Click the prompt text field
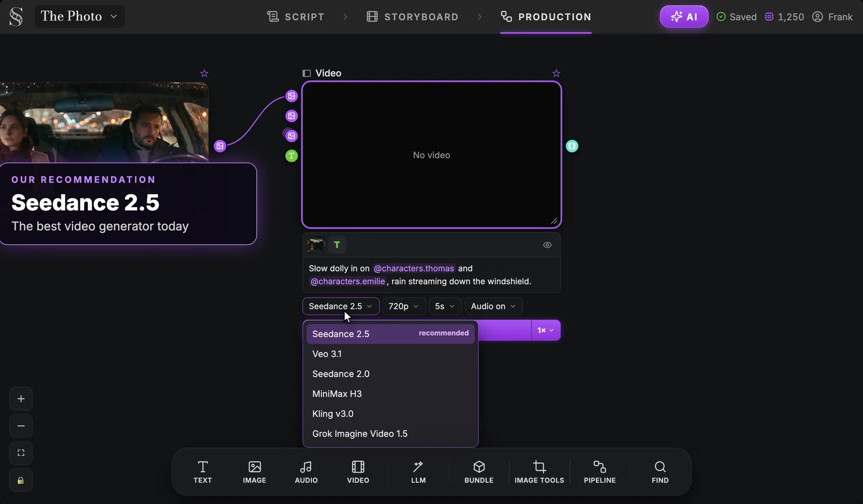The width and height of the screenshot is (863, 504). point(432,275)
